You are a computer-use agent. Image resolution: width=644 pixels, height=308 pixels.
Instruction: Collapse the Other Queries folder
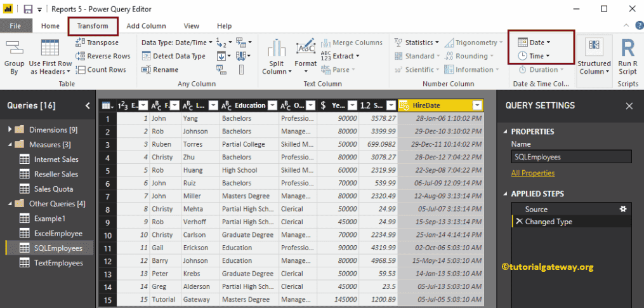10,204
